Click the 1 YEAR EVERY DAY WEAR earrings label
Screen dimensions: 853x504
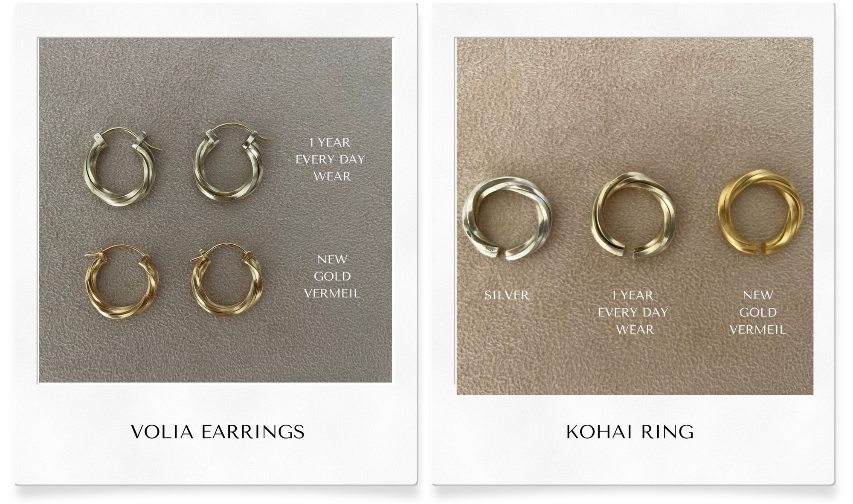tap(331, 159)
